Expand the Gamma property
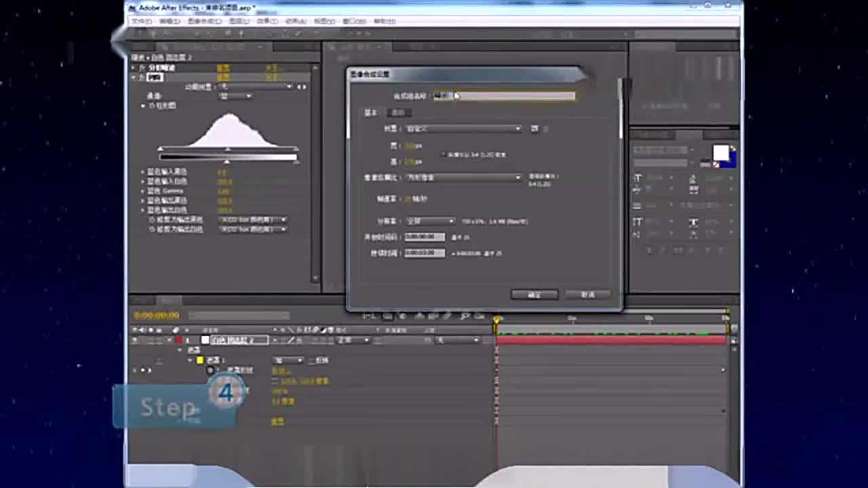 pos(143,191)
